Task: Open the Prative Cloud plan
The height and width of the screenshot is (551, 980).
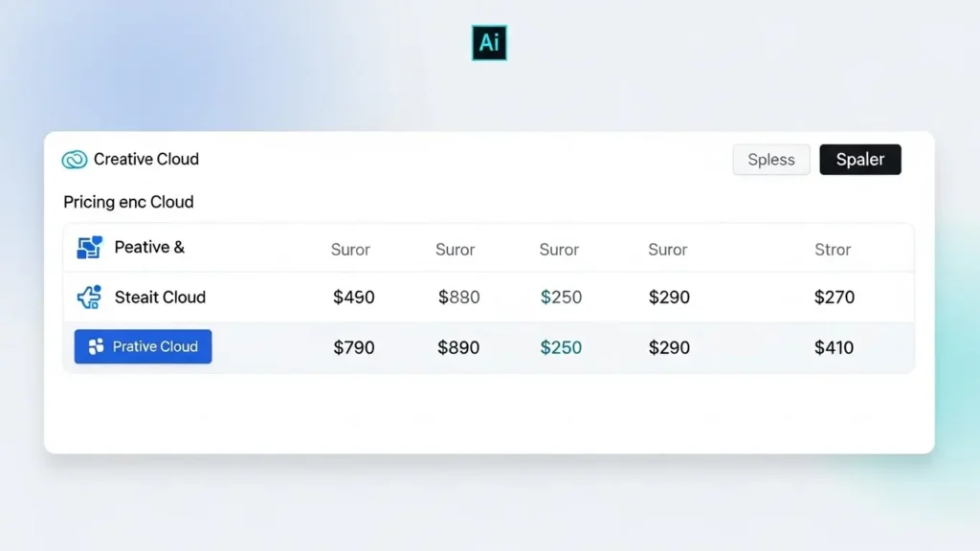Action: tap(143, 346)
